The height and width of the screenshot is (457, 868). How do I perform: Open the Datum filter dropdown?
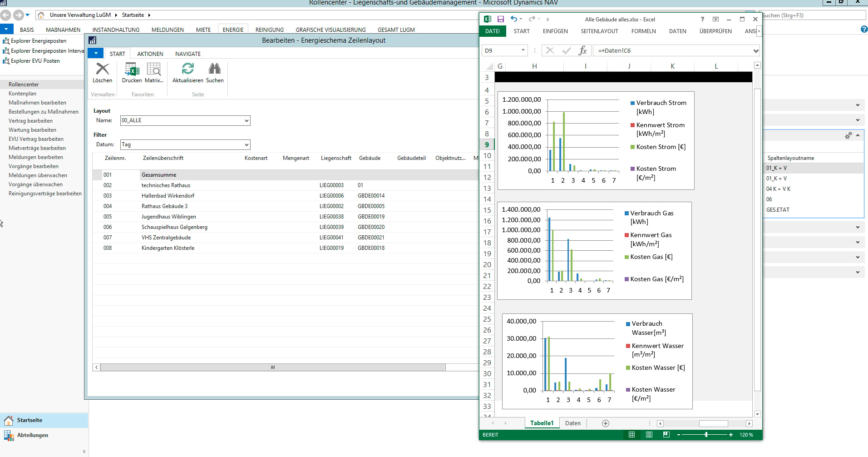tap(247, 145)
